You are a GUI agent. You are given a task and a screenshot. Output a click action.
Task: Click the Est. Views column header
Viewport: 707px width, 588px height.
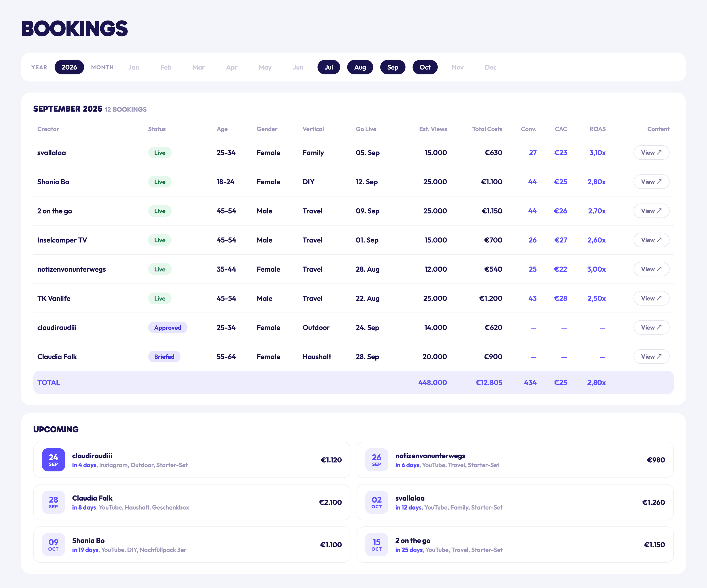tap(433, 129)
